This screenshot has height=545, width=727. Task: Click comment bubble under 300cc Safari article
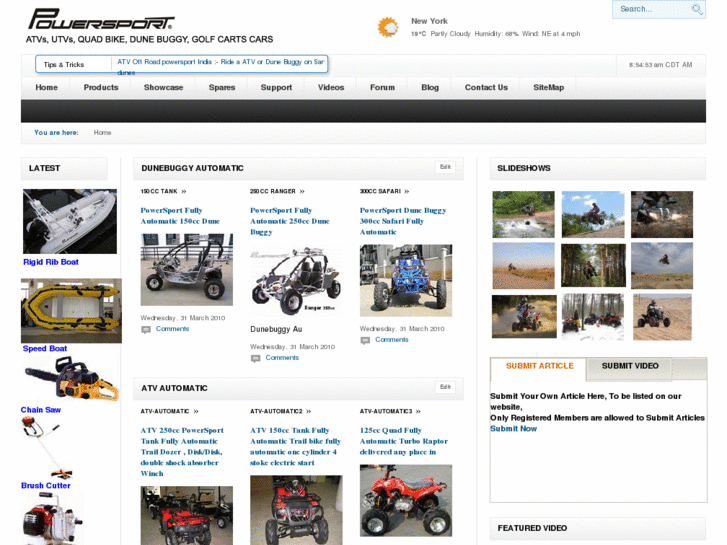pyautogui.click(x=365, y=340)
